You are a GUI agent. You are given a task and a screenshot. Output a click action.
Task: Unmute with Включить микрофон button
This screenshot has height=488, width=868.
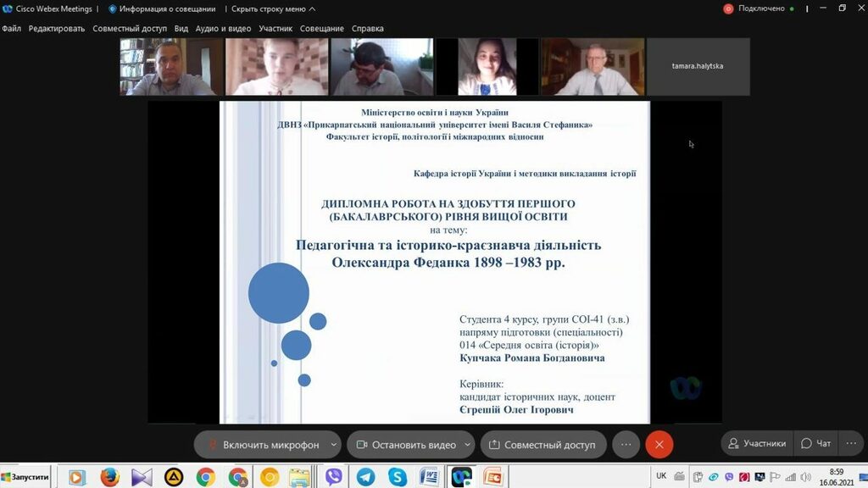(x=264, y=444)
